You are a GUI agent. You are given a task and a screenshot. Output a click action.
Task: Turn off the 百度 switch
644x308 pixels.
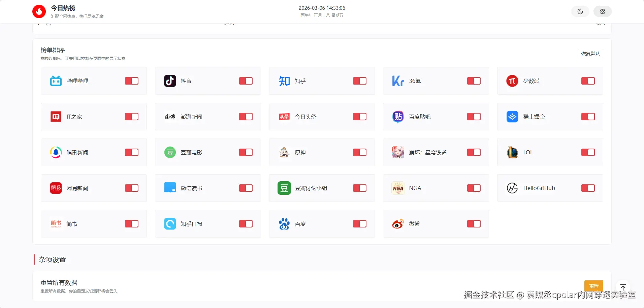[360, 224]
